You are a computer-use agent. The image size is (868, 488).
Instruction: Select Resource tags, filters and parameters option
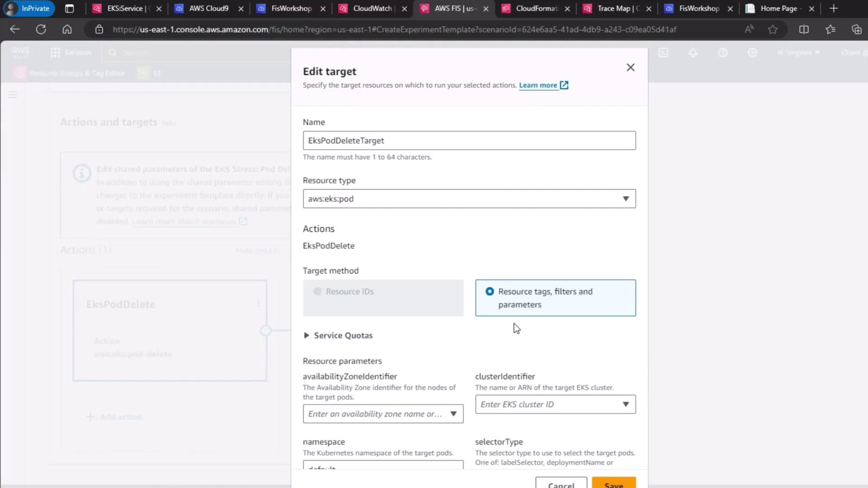coord(490,291)
